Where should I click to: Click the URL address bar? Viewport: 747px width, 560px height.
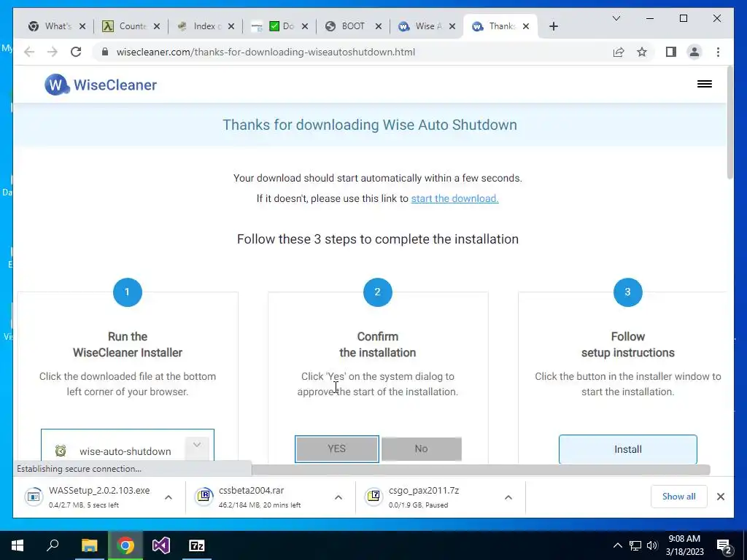tap(352, 52)
